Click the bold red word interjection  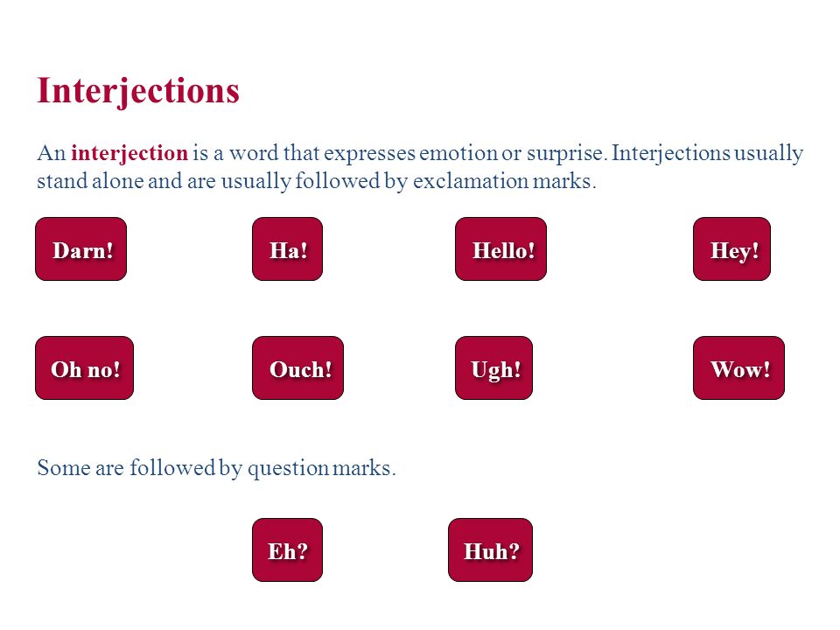click(x=129, y=153)
